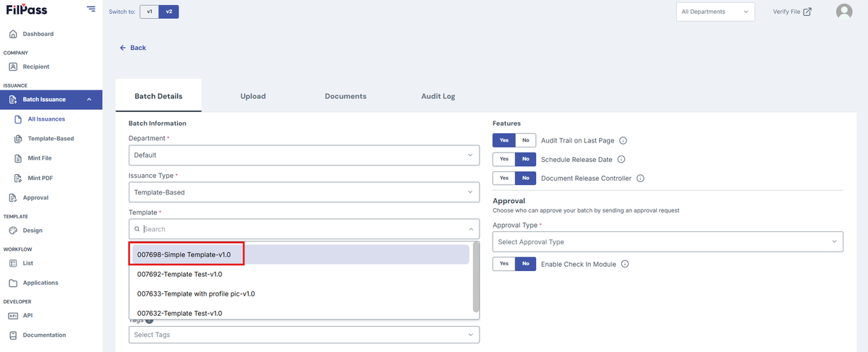Screen dimensions: 868x352
Task: Set Schedule Release Date to Yes
Action: (x=504, y=159)
